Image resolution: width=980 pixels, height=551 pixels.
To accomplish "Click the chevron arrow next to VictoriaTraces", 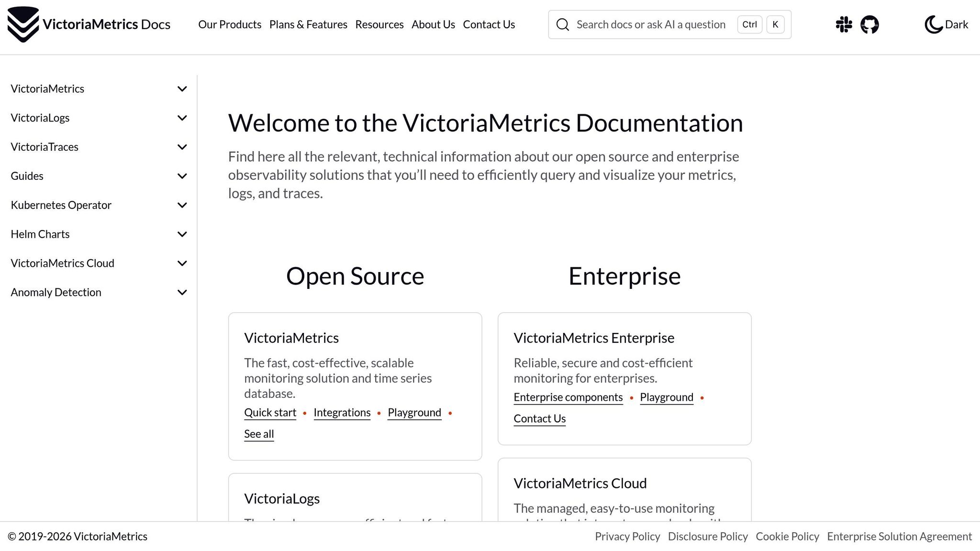I will (x=182, y=147).
